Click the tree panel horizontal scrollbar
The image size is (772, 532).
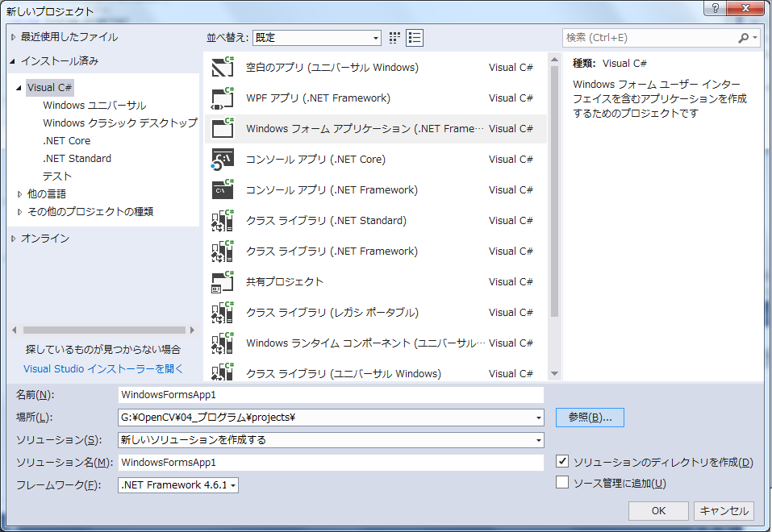(104, 330)
